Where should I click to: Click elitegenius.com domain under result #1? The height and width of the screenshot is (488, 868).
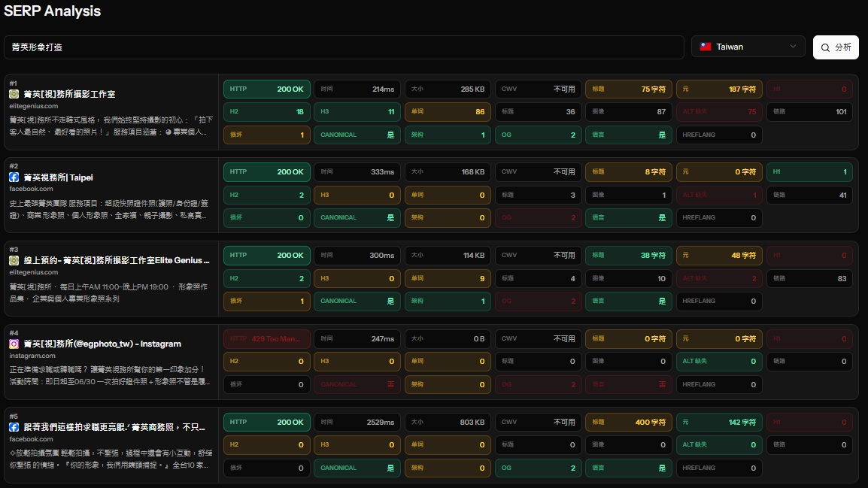coord(34,106)
